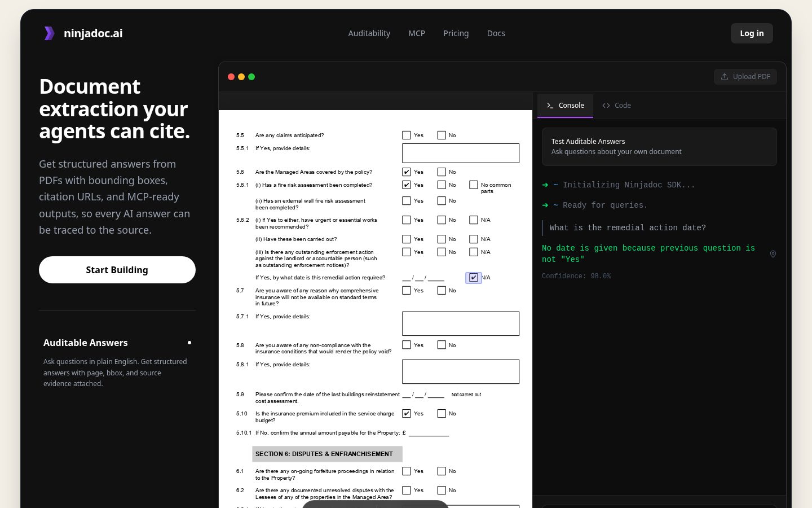The height and width of the screenshot is (508, 812).
Task: Check Yes for 5.5 claims anticipated
Action: [407, 135]
